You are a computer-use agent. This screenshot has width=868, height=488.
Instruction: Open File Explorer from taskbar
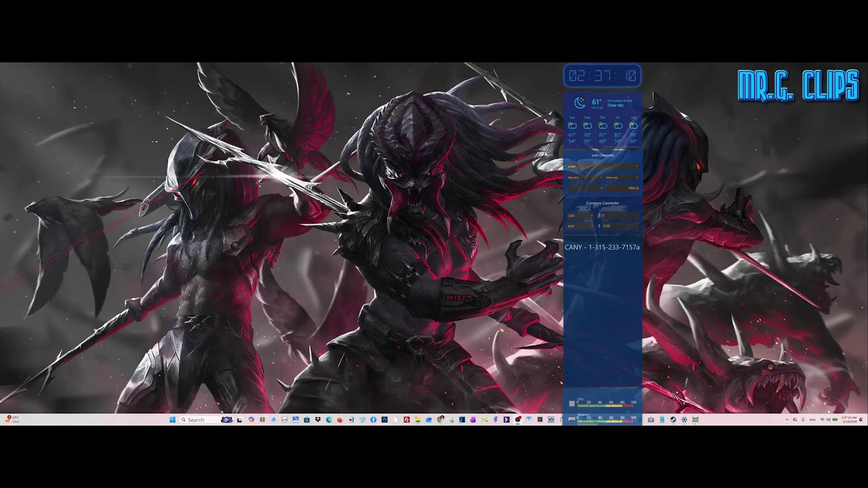(418, 420)
